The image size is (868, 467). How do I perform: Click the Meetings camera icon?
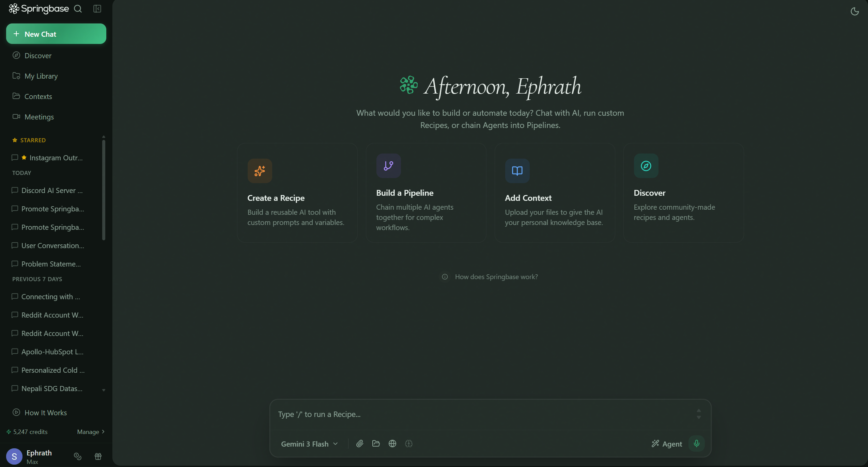click(16, 116)
